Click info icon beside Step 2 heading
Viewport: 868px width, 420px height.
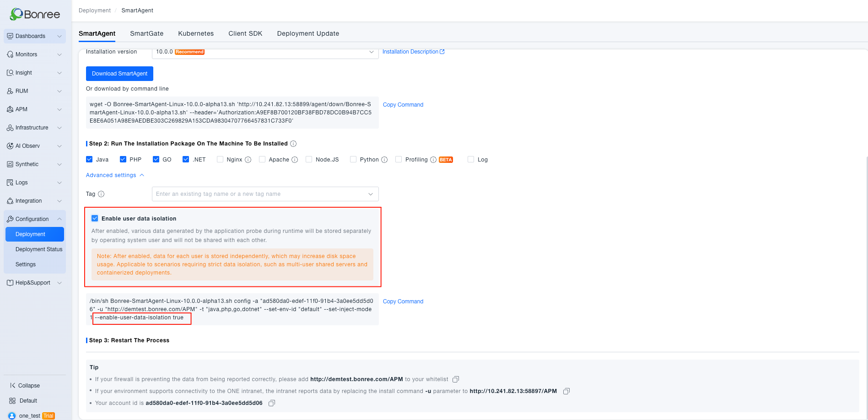pos(293,144)
